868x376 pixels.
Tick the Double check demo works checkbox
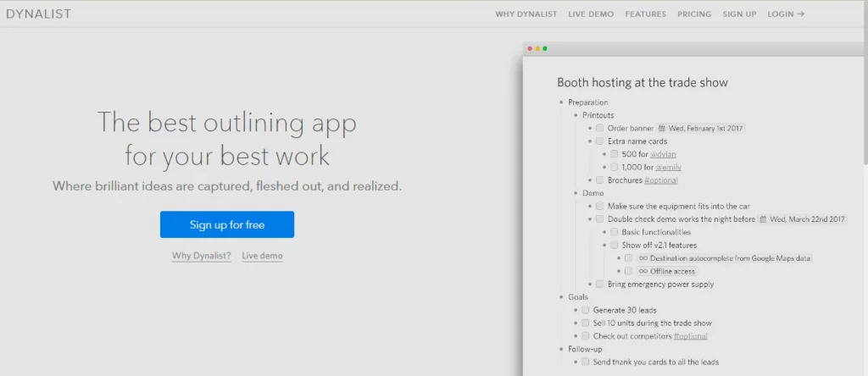[x=599, y=219]
